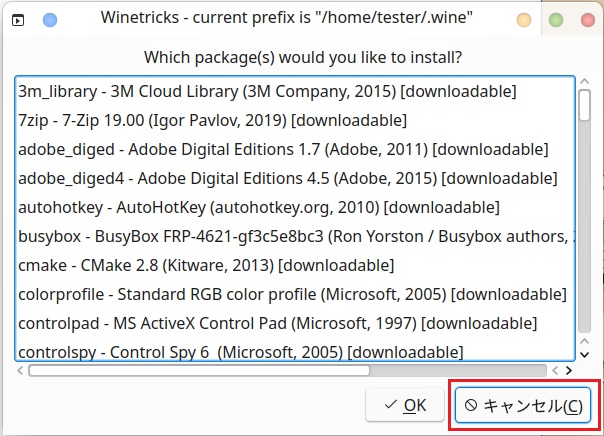604x436 pixels.
Task: Close window using the red circle button
Action: [585, 20]
